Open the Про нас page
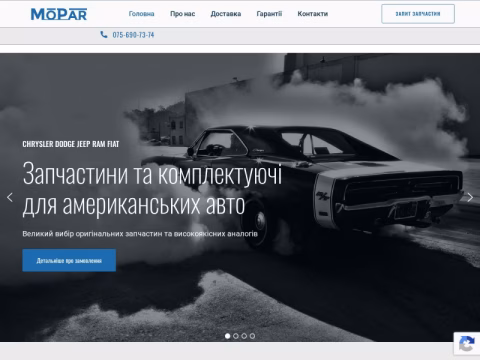Screen dimensions: 480x360 182,14
